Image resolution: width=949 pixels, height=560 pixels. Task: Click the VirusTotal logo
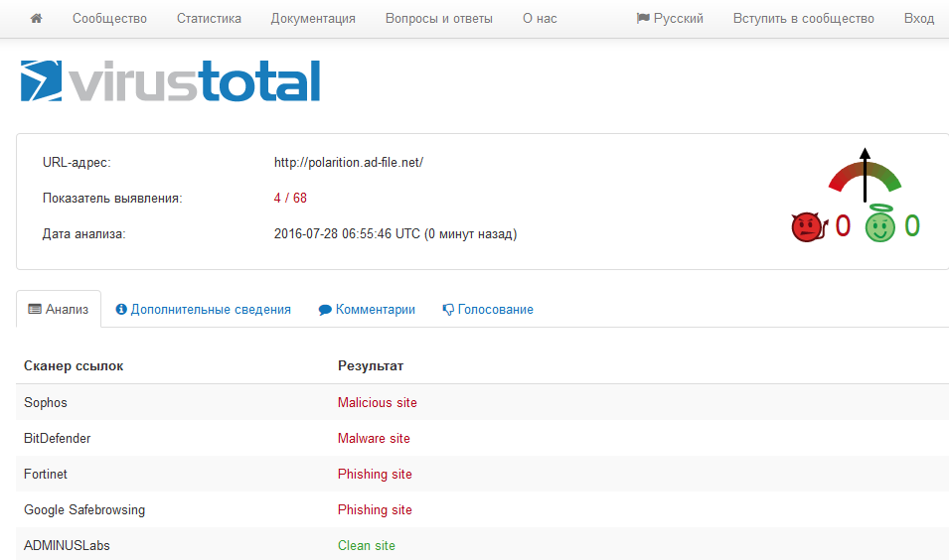pos(170,81)
